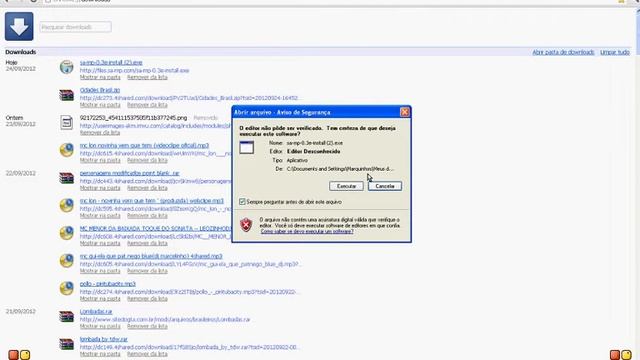Click Mostrar na pasta for pollo piritubacity mp3

(100, 299)
